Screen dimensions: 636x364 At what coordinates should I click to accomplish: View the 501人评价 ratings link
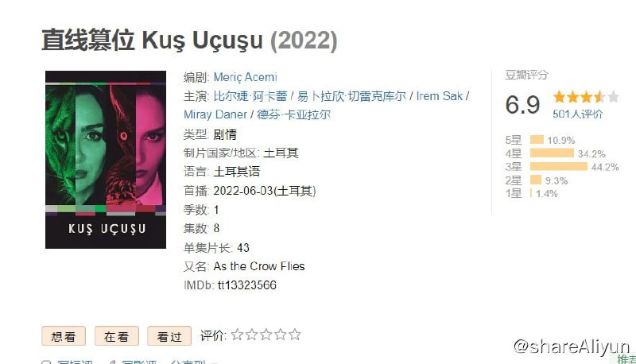(578, 114)
